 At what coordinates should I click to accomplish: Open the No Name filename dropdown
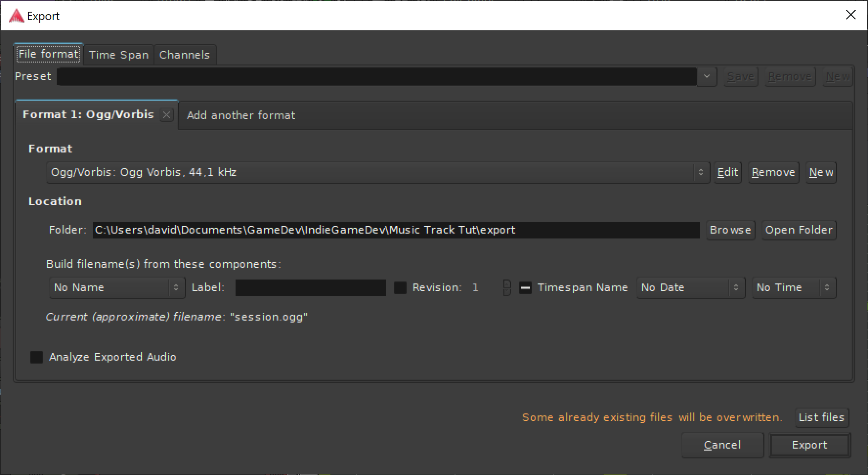[117, 288]
